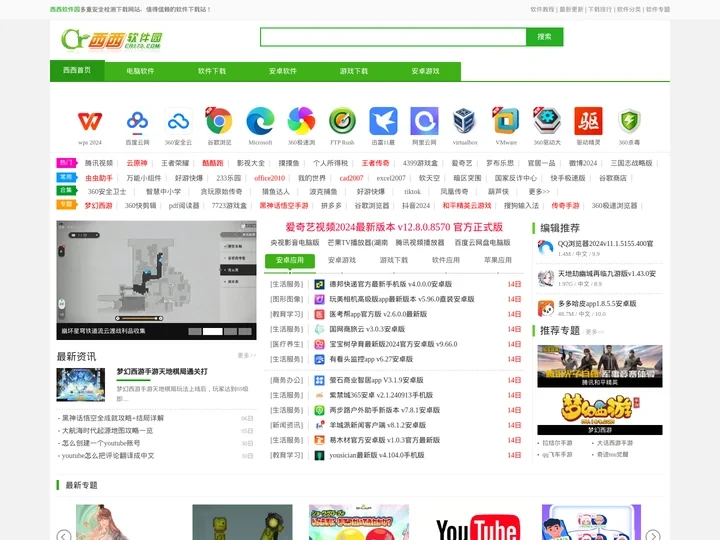Viewport: 720px width, 540px height.
Task: Open the VMware icon
Action: [x=506, y=121]
